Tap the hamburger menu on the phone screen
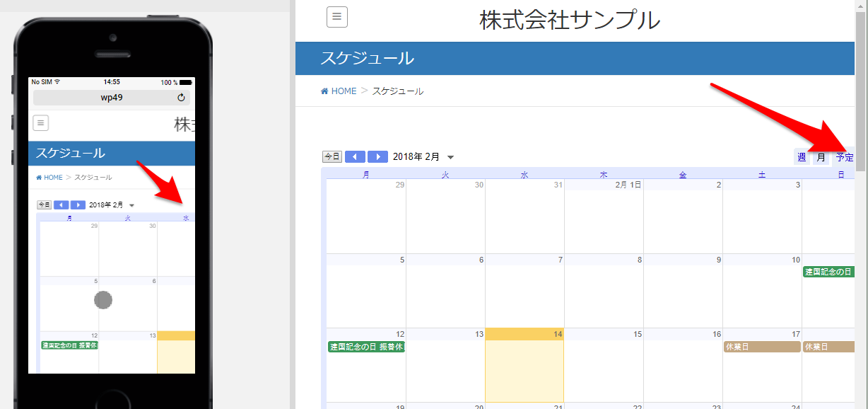Viewport: 868px width, 409px height. pos(40,122)
